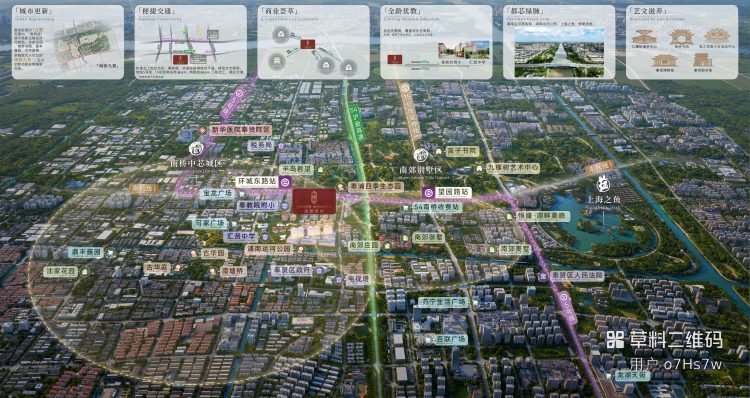Image resolution: width=750 pixels, height=398 pixels.
Task: Click the orange 南枫线 label near 宝龙广场
Action: pos(143,188)
